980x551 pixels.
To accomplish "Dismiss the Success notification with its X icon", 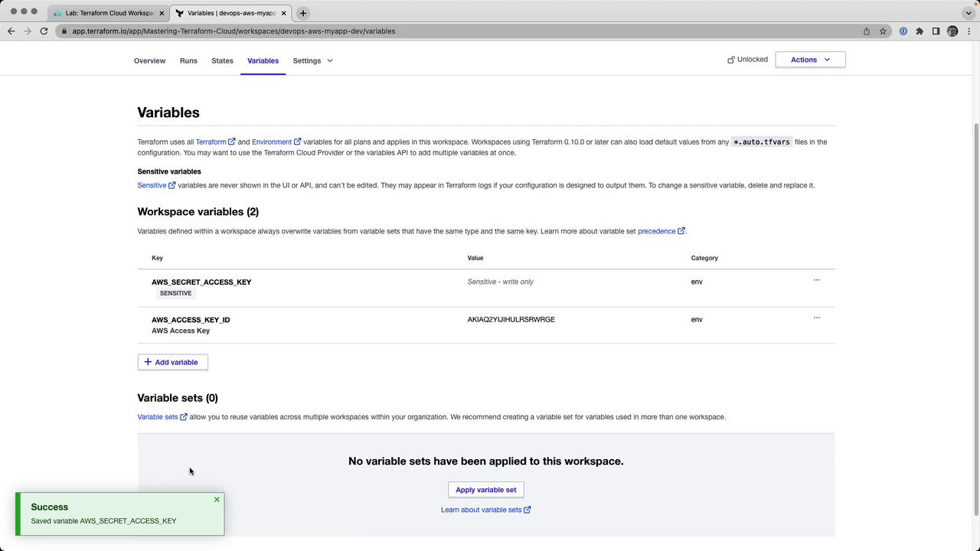I will click(x=217, y=500).
